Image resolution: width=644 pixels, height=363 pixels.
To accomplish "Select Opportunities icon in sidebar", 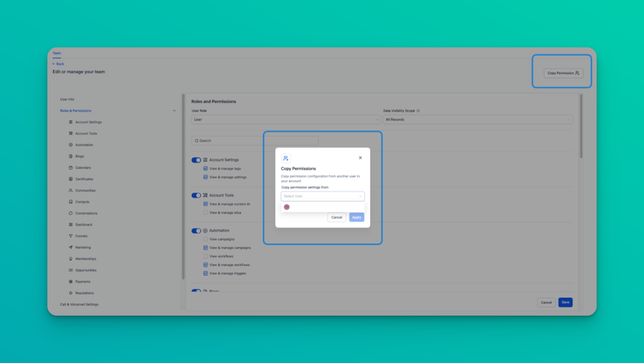I will coord(71,270).
